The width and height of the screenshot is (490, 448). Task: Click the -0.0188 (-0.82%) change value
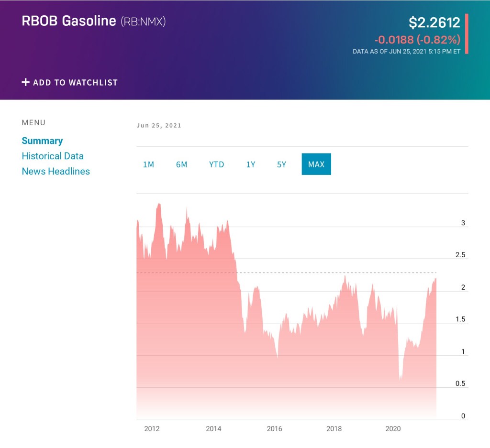(x=417, y=39)
